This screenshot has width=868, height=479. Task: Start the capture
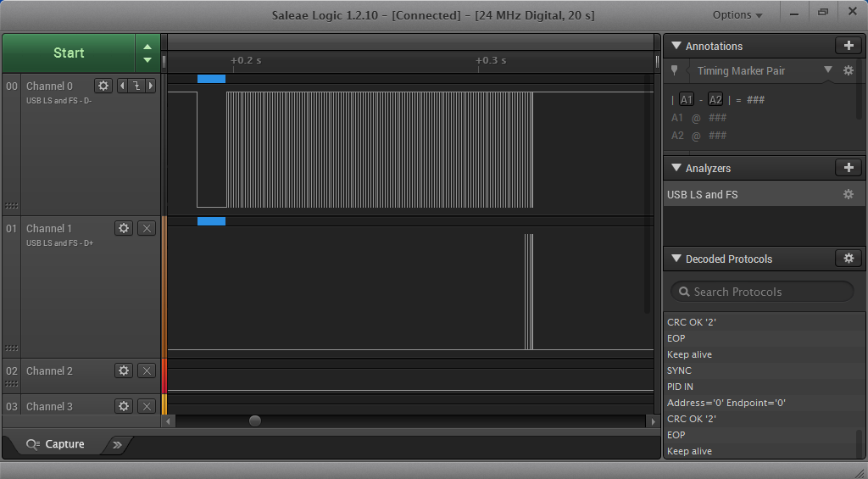(x=69, y=53)
